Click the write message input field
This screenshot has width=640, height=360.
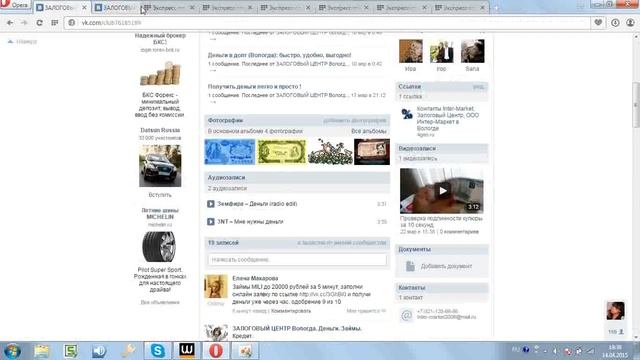pos(297,260)
